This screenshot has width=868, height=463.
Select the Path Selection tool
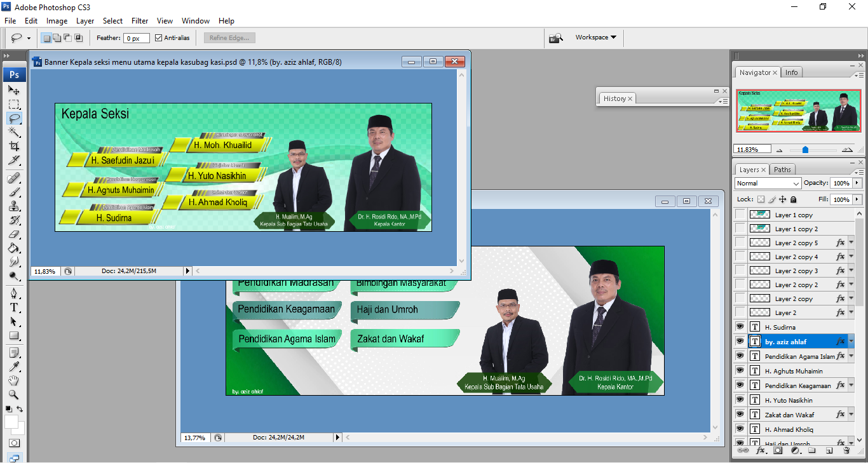pos(14,322)
